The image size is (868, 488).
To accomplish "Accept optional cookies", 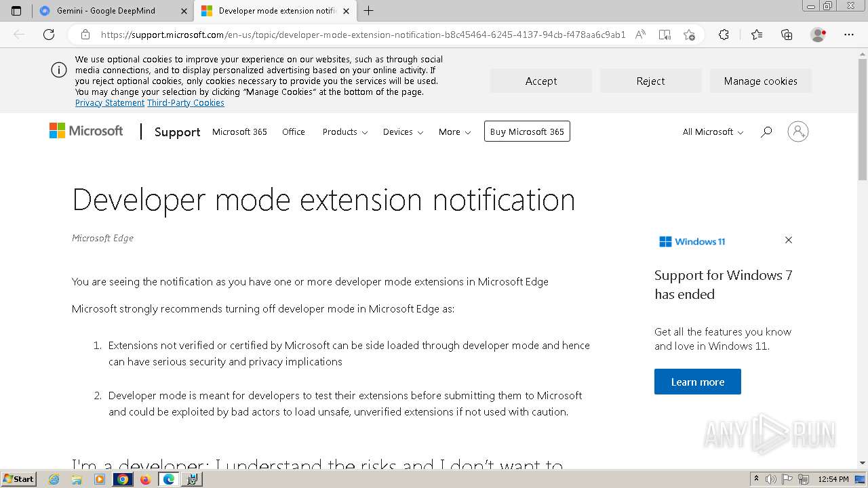I will pos(540,81).
